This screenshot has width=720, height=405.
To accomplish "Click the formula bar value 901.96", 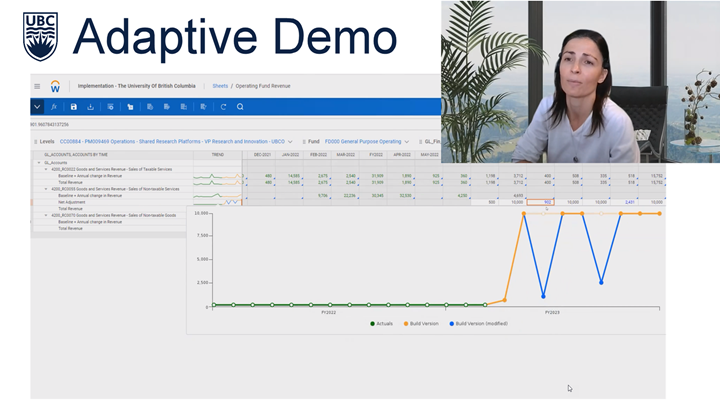I will tap(50, 124).
